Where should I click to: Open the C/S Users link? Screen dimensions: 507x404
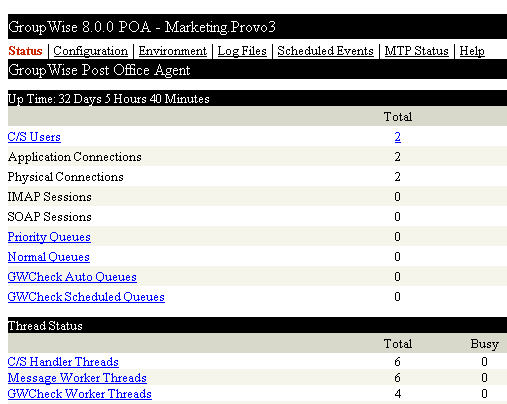click(x=34, y=137)
